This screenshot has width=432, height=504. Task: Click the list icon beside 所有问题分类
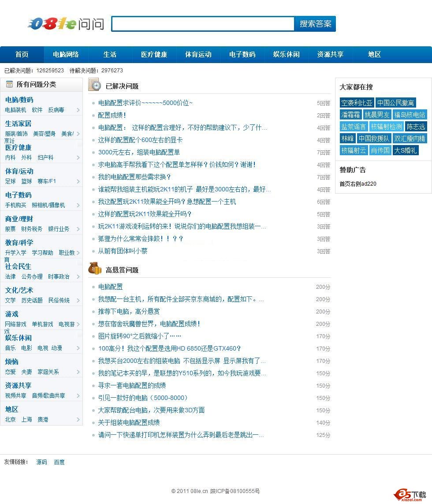click(9, 84)
